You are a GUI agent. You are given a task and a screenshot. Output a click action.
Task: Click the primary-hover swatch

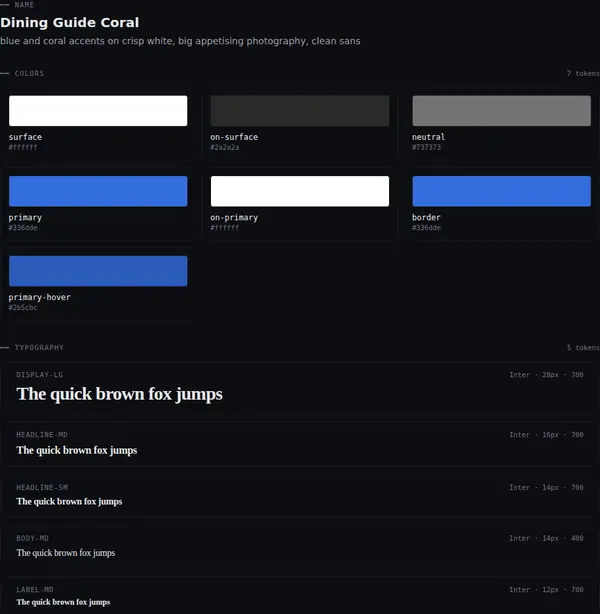point(98,271)
